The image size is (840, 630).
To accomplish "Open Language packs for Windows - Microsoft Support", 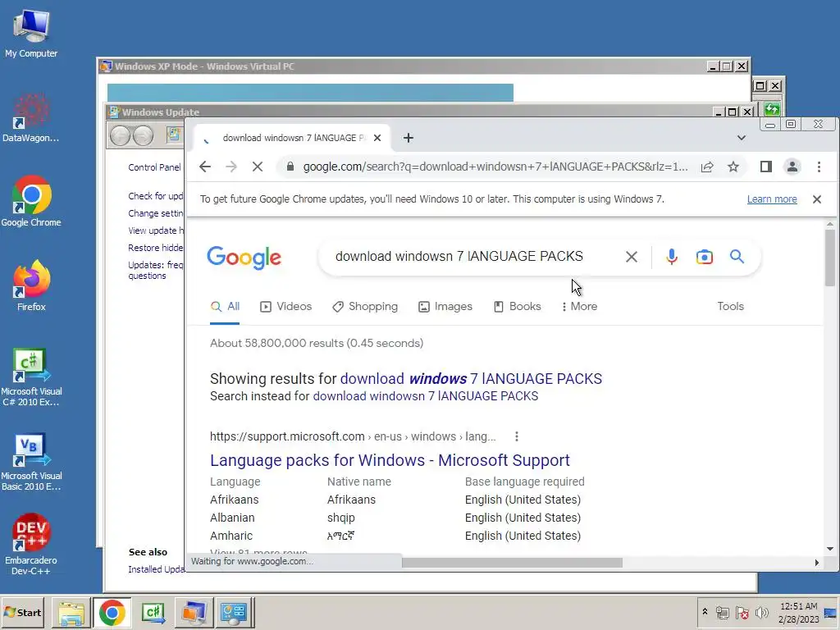I will (390, 461).
